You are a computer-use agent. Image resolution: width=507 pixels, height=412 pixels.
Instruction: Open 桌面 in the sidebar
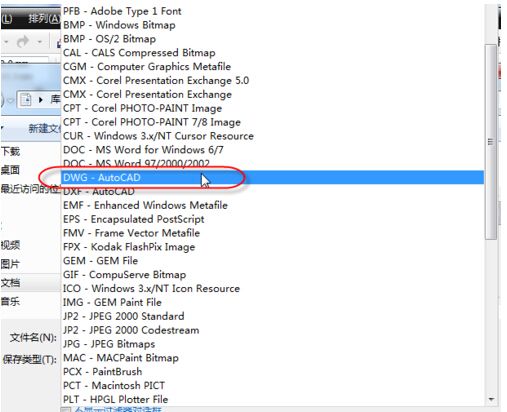10,170
